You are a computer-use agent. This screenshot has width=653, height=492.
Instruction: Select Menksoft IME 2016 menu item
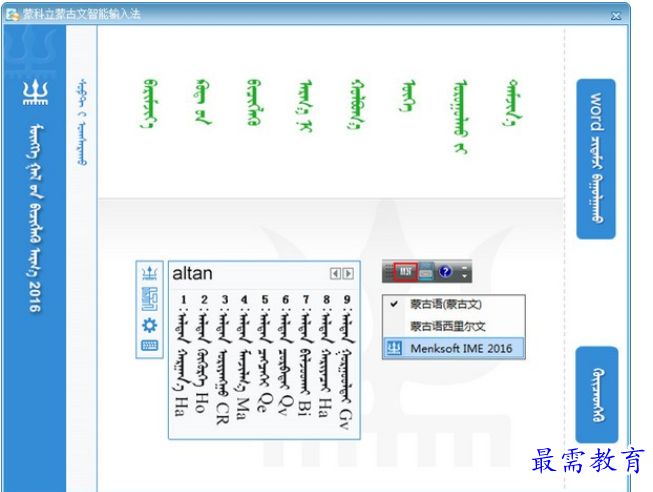click(454, 348)
